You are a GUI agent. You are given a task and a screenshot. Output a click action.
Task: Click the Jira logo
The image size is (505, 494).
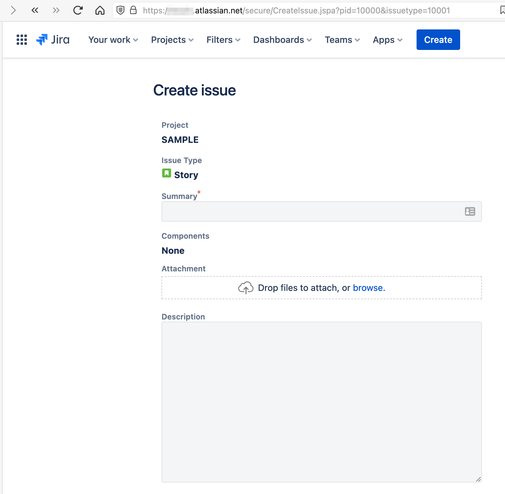coord(53,40)
